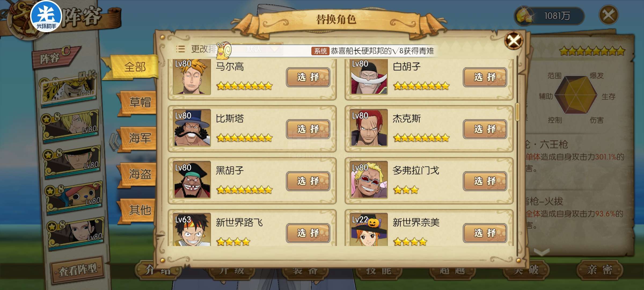Screen dimensions: 644x290
Task: Collapse the side panel via the double-chevron arrow
Action: (114, 142)
